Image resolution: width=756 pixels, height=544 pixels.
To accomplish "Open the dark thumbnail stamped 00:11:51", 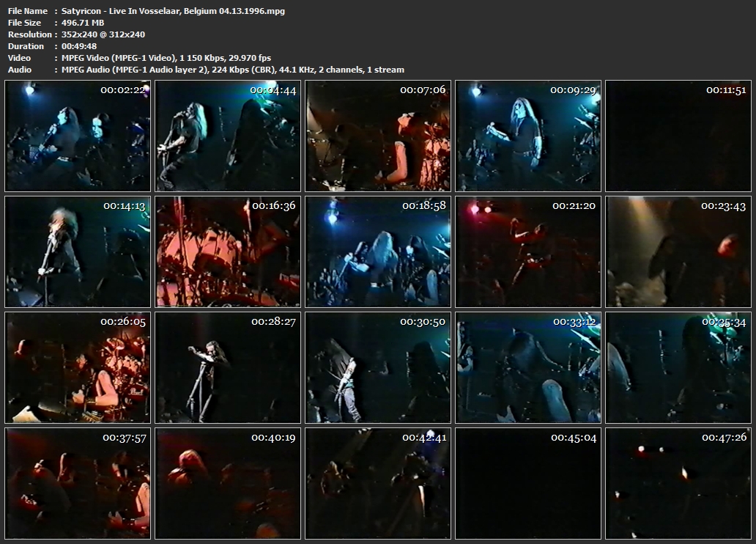I will (678, 136).
